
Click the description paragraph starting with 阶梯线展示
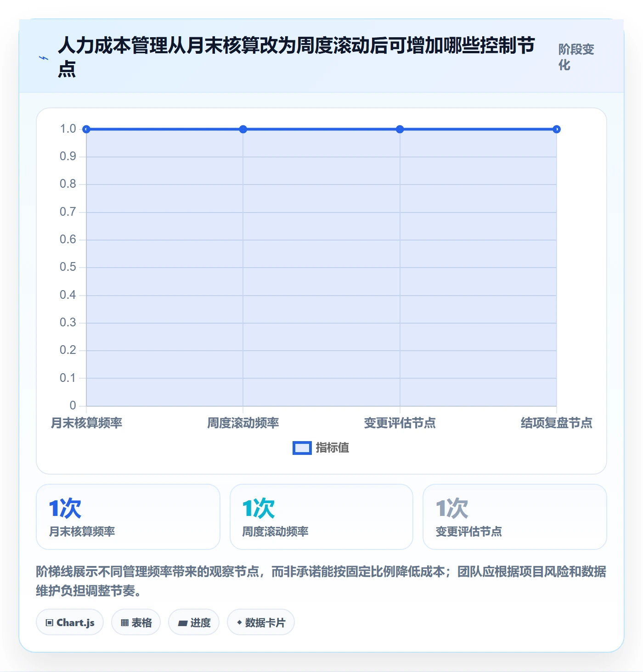pos(321,581)
